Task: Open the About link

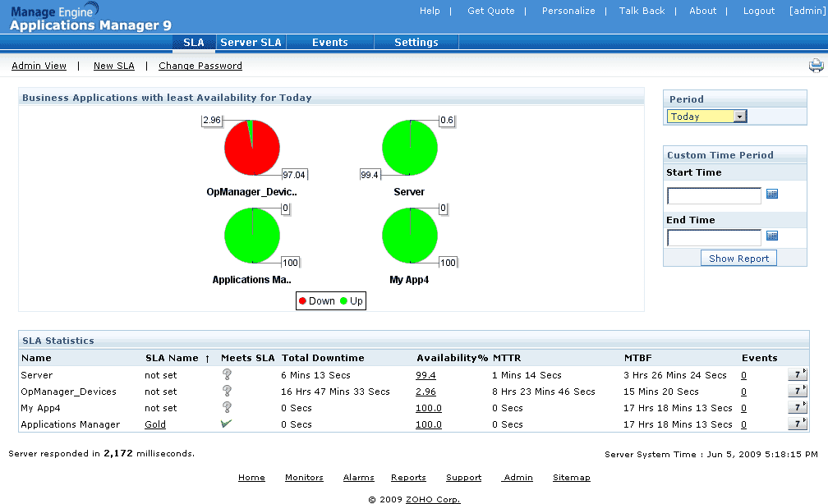Action: [703, 11]
